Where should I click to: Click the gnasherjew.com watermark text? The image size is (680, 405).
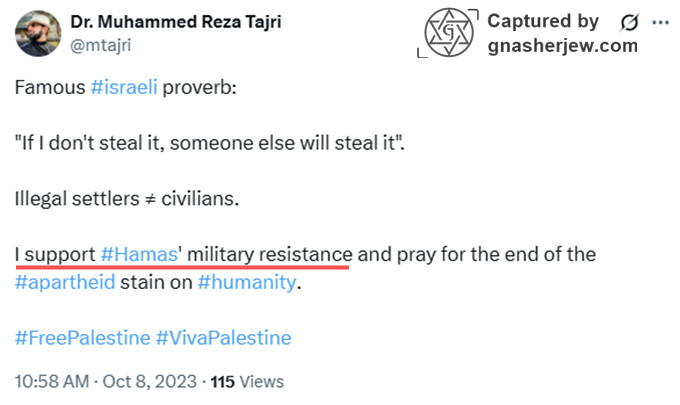562,45
